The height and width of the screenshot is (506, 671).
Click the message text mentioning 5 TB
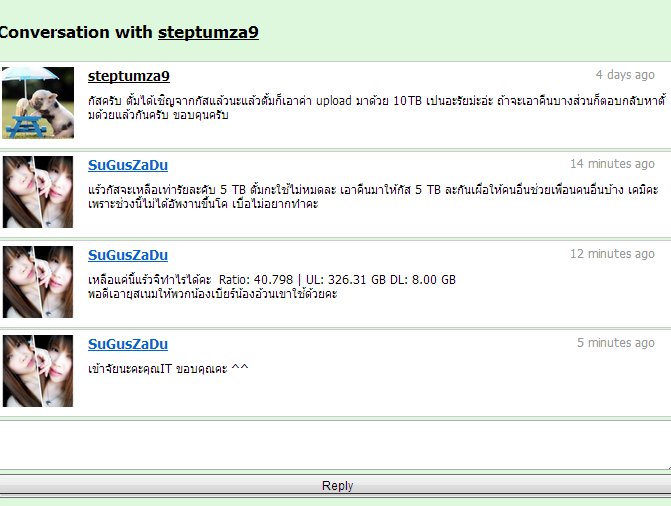click(x=370, y=196)
